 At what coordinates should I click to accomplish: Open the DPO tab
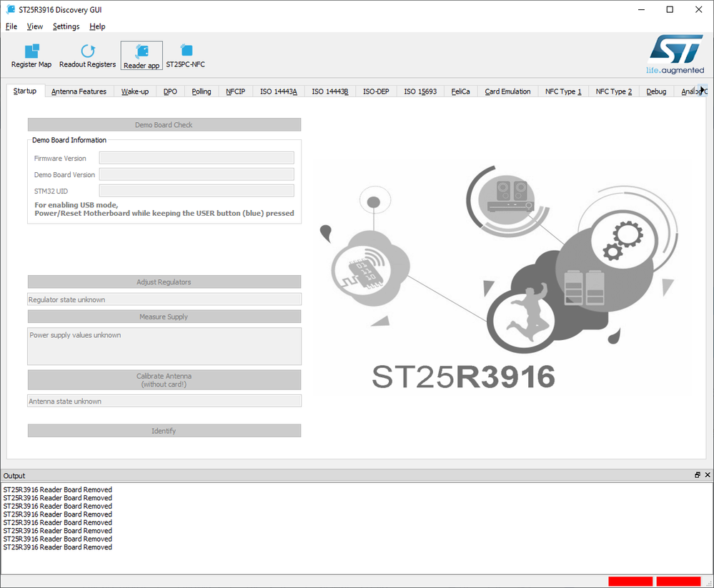(170, 91)
